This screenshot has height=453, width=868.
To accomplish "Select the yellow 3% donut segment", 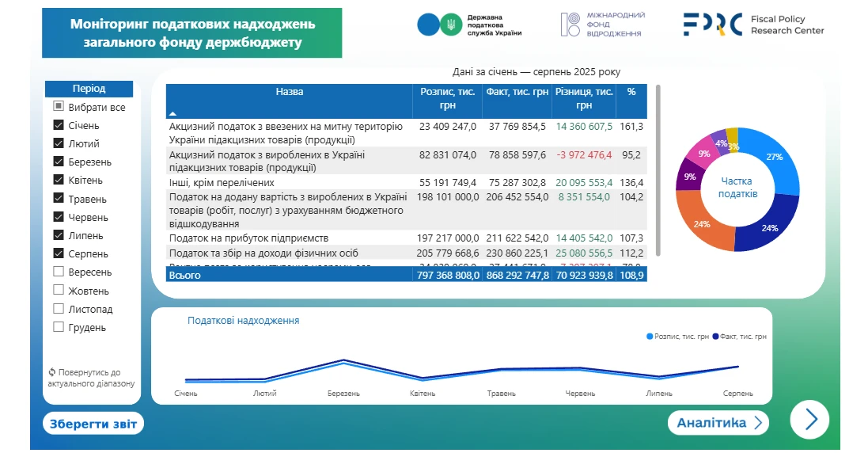I will (x=733, y=139).
